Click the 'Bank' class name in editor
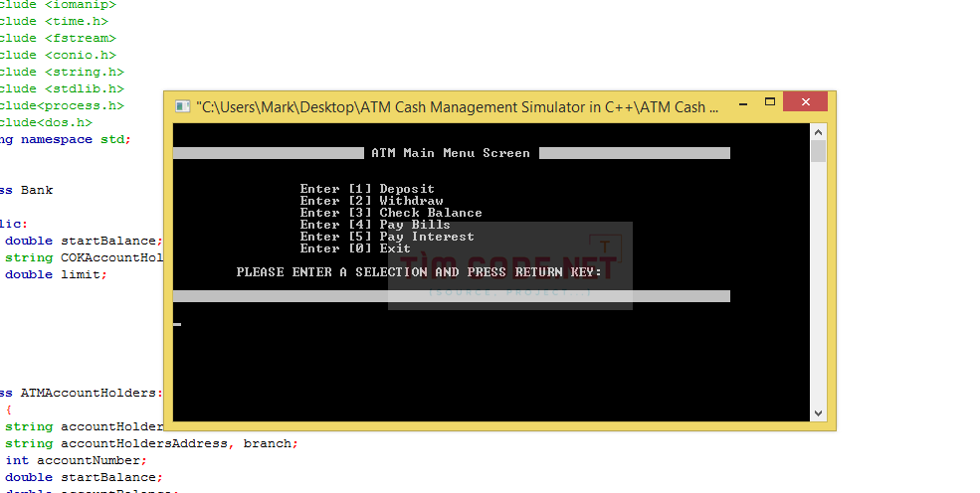This screenshot has width=980, height=493. point(37,190)
